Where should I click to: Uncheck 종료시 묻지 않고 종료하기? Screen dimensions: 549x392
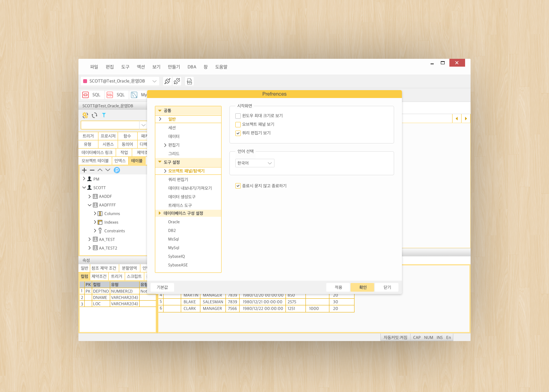point(238,186)
